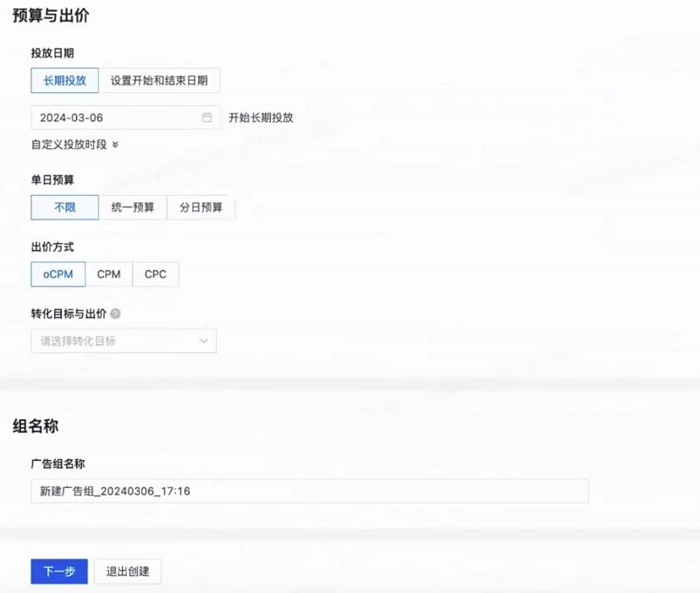Choose 统一预算 for daily budget
The width and height of the screenshot is (700, 593).
click(x=132, y=207)
